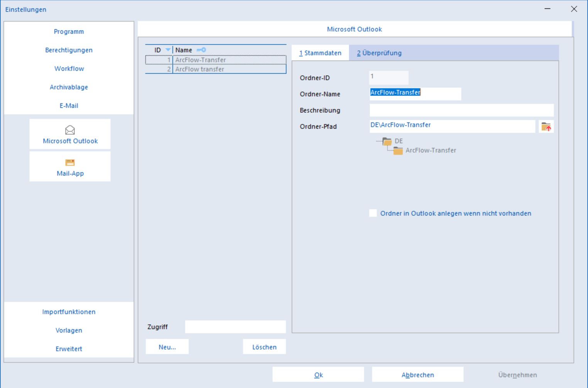Click the Beschreibung input field
This screenshot has width=588, height=388.
461,110
